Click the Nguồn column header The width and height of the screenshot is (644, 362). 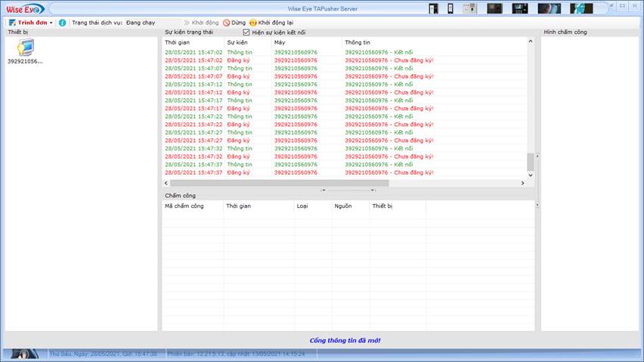(x=343, y=206)
